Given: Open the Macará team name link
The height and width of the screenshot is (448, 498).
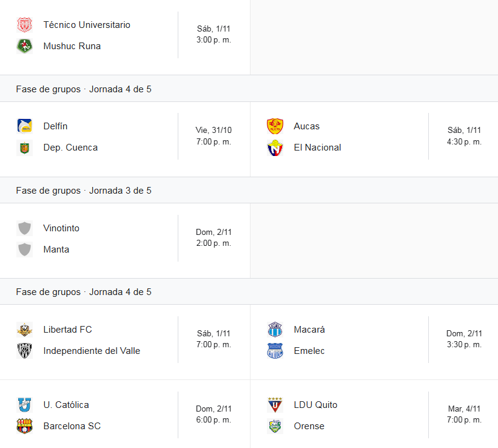Looking at the screenshot, I should point(309,330).
